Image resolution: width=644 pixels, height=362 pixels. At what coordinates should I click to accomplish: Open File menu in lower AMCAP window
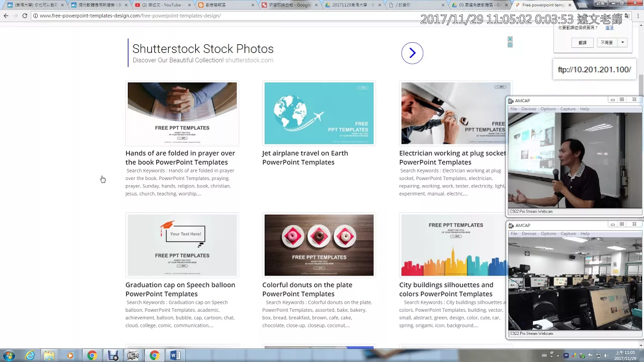(513, 234)
